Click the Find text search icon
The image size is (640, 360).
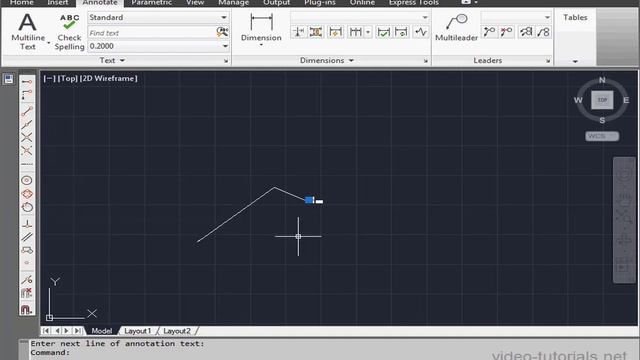(x=222, y=32)
